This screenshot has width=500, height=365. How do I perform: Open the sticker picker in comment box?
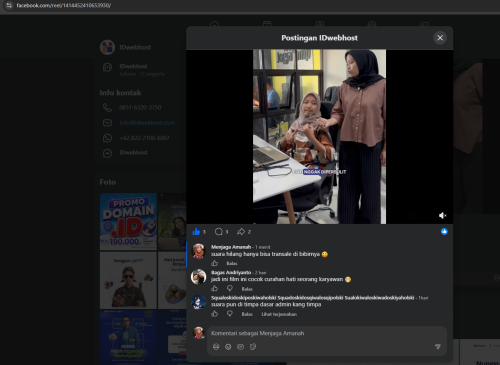[253, 347]
